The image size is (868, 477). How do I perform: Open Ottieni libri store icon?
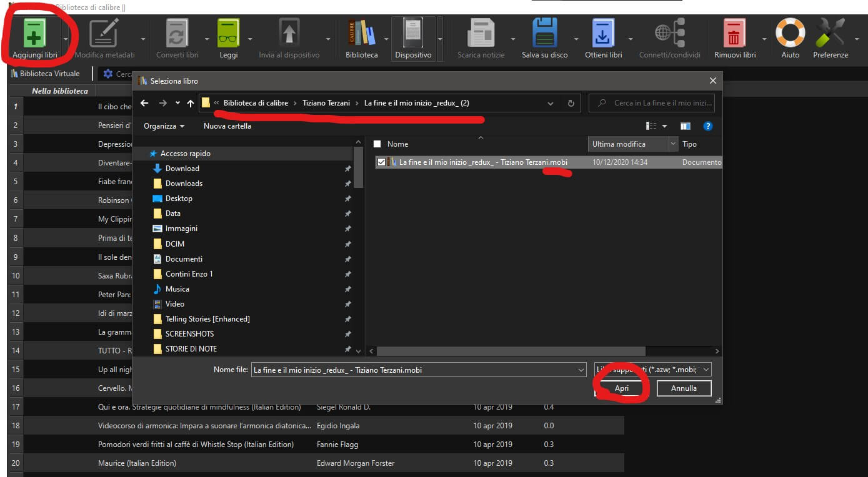(603, 34)
